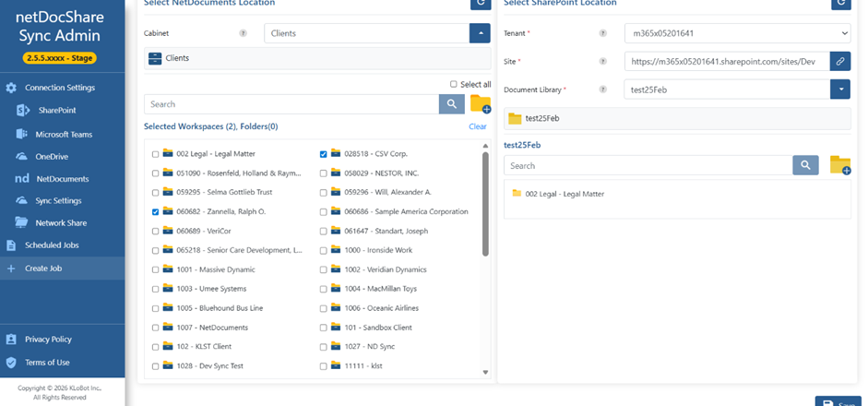Viewport: 868px width, 406px height.
Task: Check 059295 - Selma Gottlieb Trust workspace
Action: tap(156, 192)
